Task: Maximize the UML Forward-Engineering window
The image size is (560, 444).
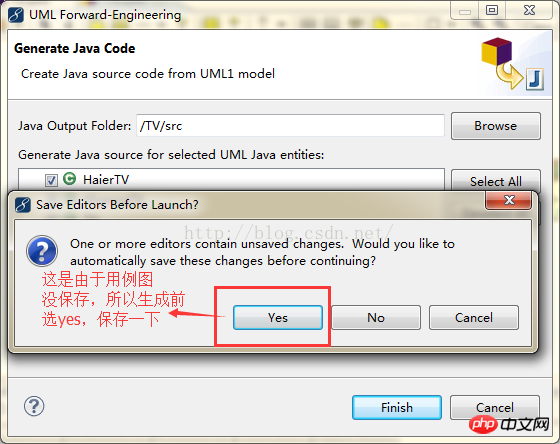Action: 492,10
